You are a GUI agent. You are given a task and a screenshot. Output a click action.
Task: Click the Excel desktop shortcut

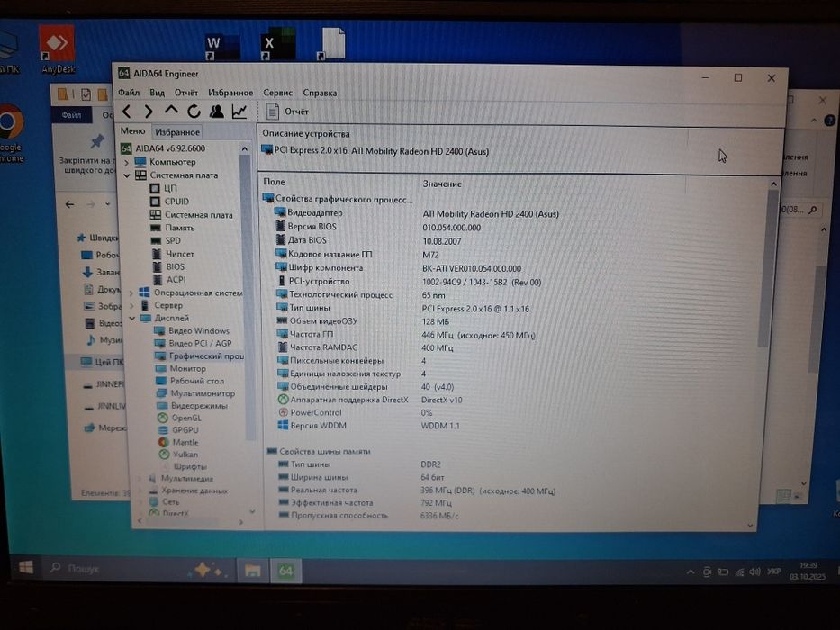pyautogui.click(x=278, y=45)
